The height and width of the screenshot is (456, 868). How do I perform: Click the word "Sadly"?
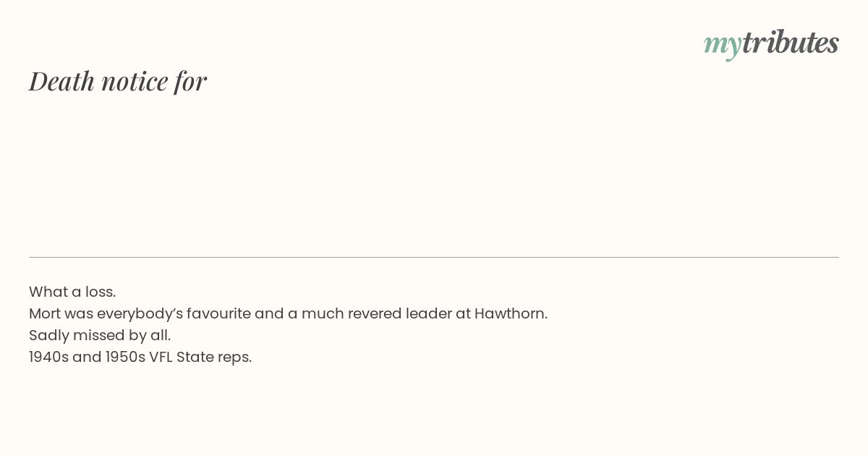tap(48, 336)
